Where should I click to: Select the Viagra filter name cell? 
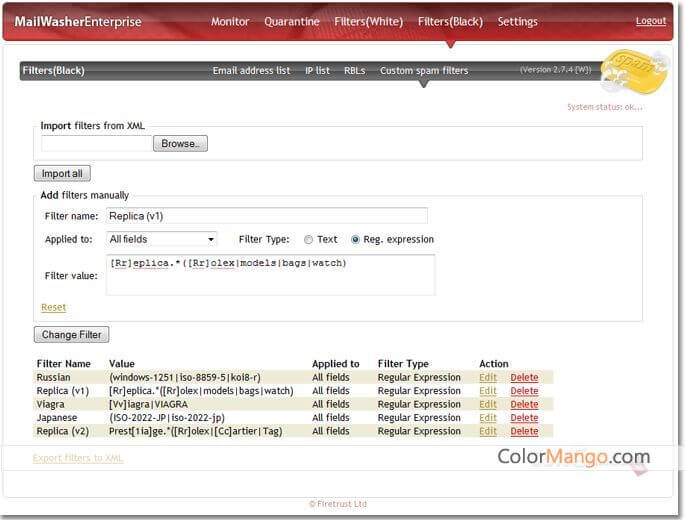click(50, 404)
